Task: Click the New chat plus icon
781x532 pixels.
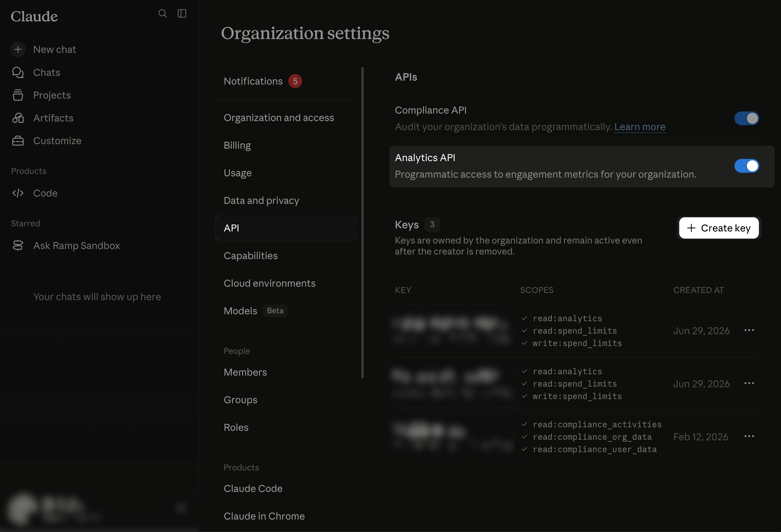Action: (x=18, y=49)
